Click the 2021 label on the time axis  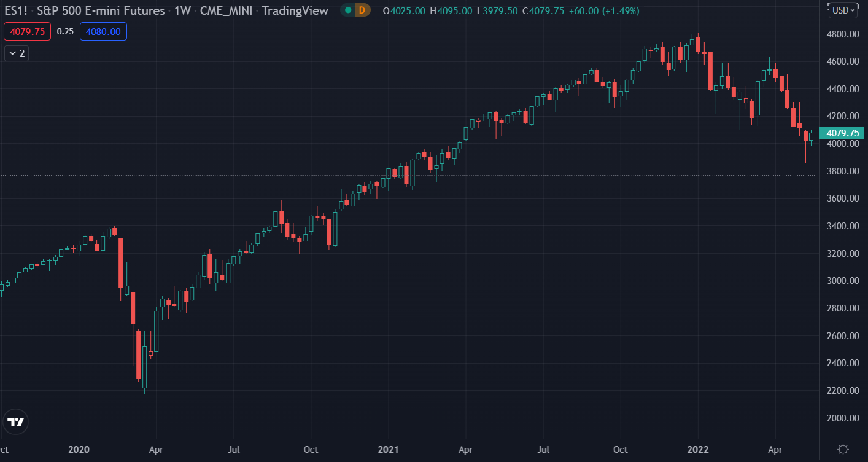(389, 450)
